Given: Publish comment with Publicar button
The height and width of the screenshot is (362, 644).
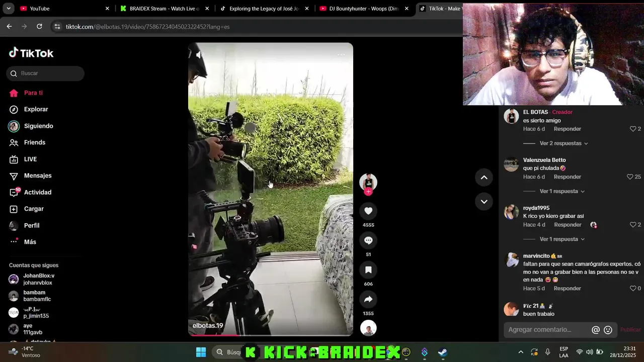Looking at the screenshot, I should pos(630,330).
